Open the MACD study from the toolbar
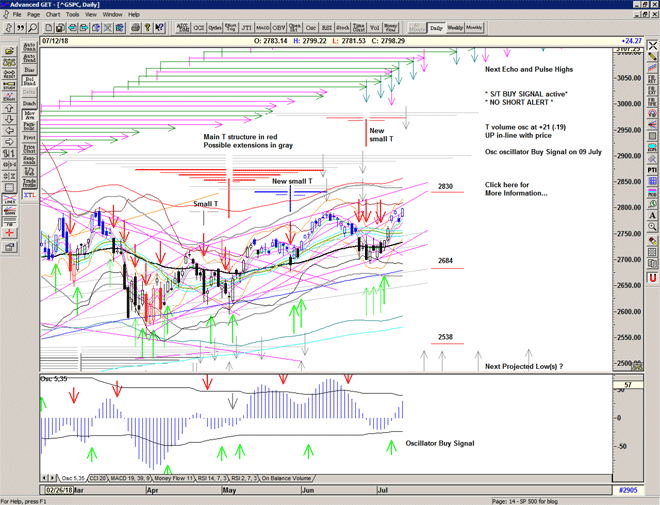 261,28
